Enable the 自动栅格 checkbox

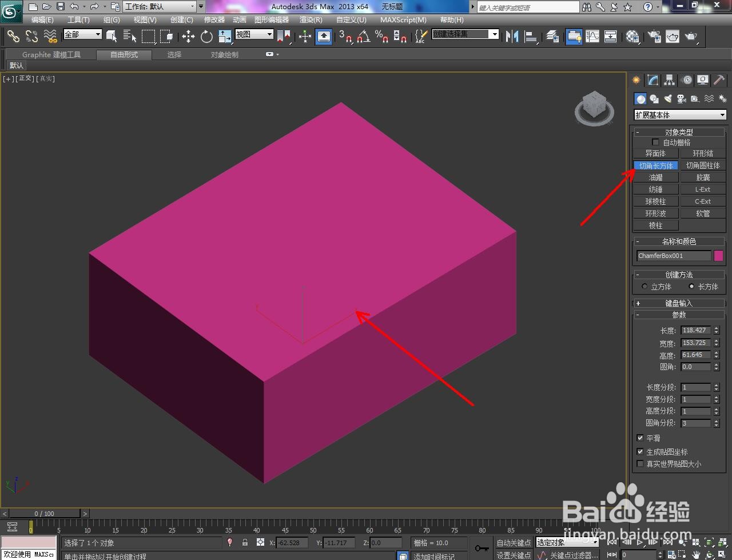655,142
